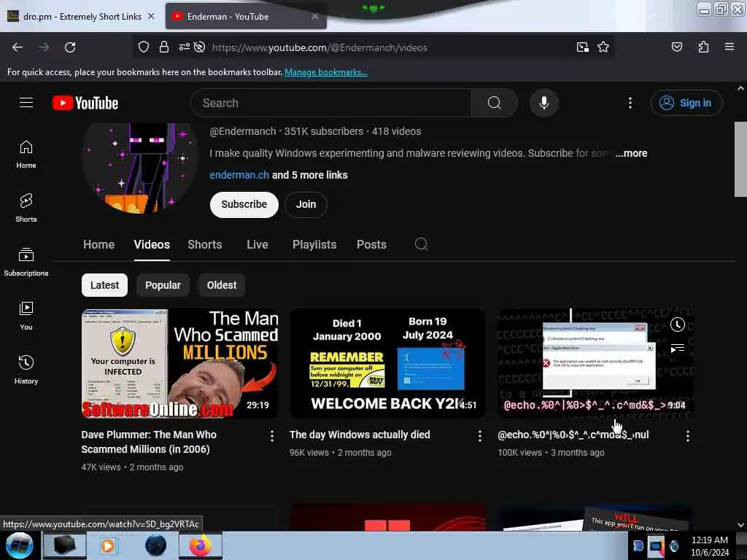Viewport: 747px width, 560px height.
Task: Open options menu for Dave Plummer video
Action: click(x=271, y=436)
